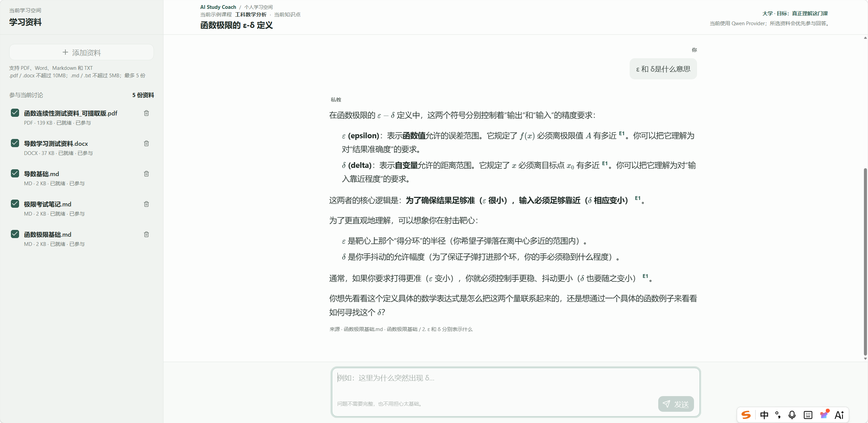Uncheck 函数极限基础.md checkbox
The width and height of the screenshot is (868, 423).
point(15,234)
